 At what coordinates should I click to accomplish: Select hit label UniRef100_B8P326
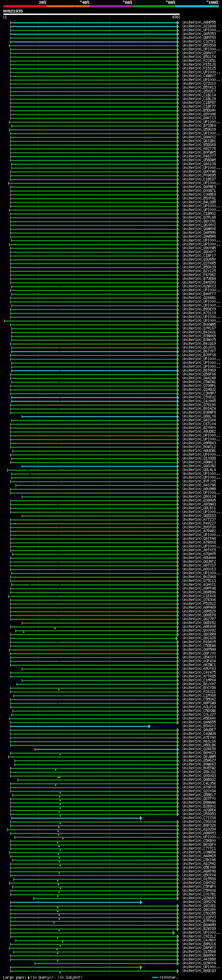click(199, 826)
